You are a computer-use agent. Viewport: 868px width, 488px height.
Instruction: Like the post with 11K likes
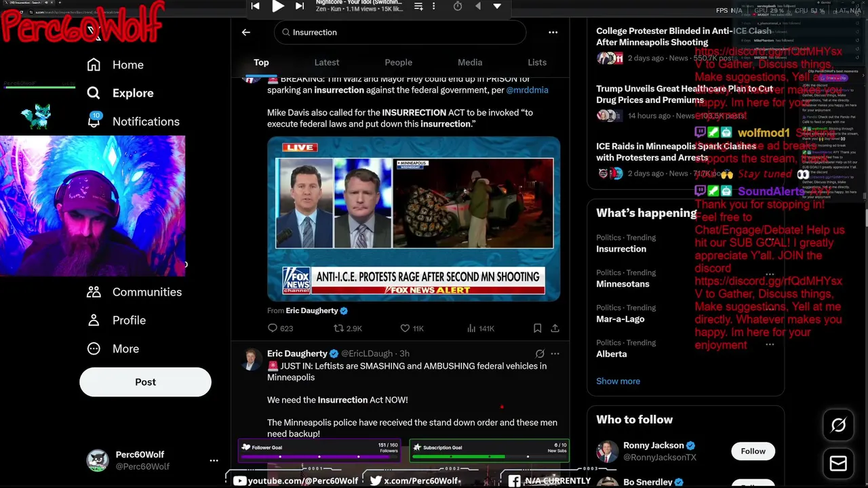[x=412, y=328]
